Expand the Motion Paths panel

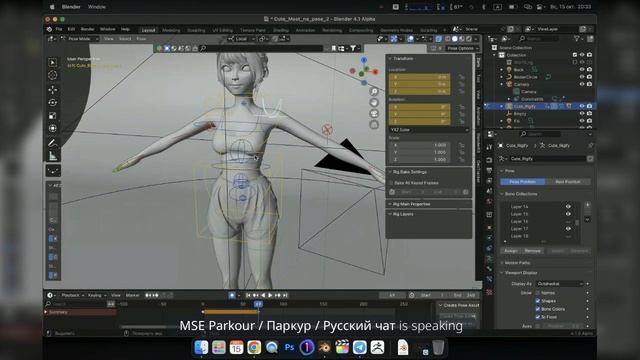(x=516, y=263)
